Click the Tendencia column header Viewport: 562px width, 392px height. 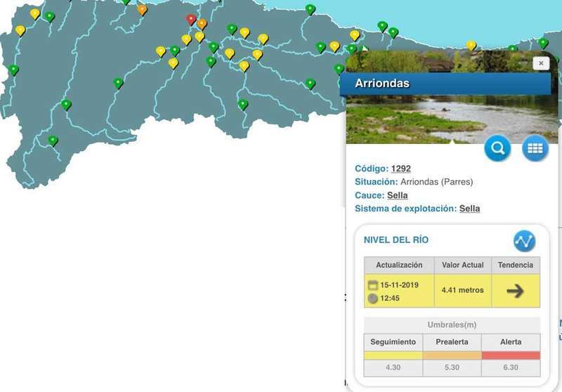516,265
